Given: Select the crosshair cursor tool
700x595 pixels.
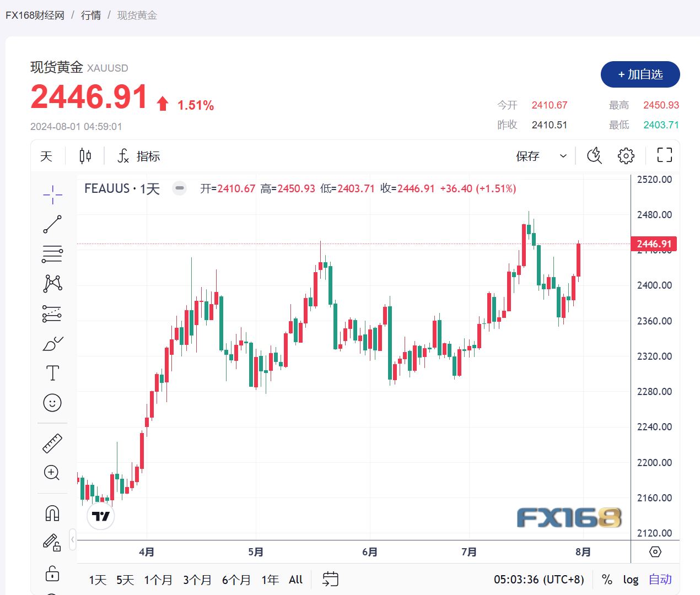Looking at the screenshot, I should pos(53,194).
